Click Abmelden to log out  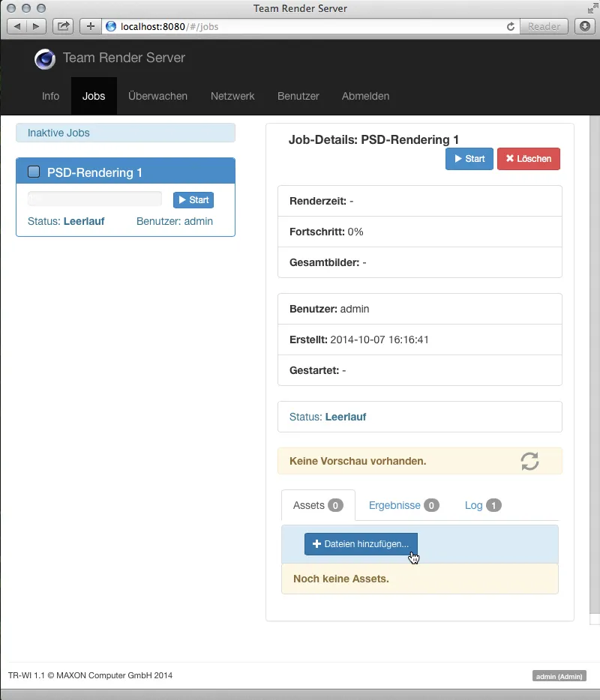click(365, 96)
